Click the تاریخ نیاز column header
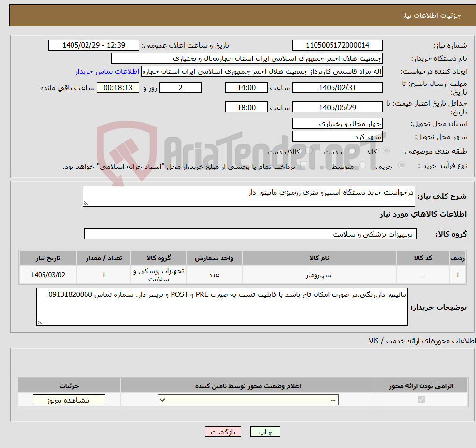Screen dimensions: 476x448 tap(48, 258)
